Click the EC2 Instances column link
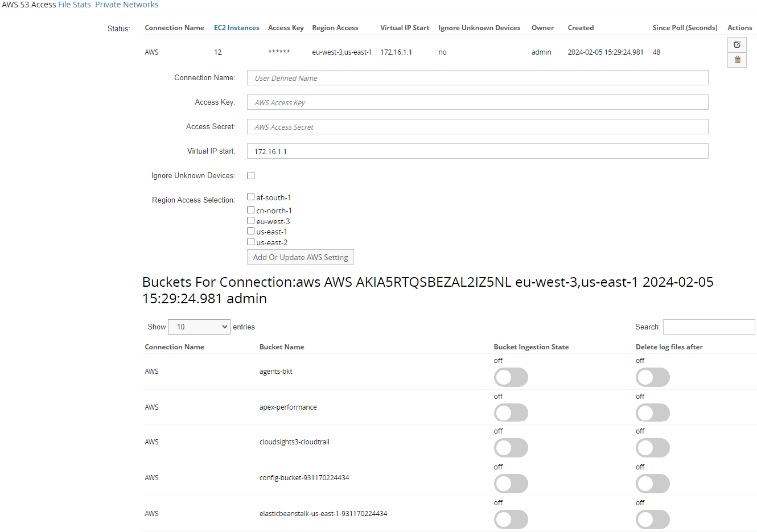This screenshot has height=532, width=757. point(237,27)
